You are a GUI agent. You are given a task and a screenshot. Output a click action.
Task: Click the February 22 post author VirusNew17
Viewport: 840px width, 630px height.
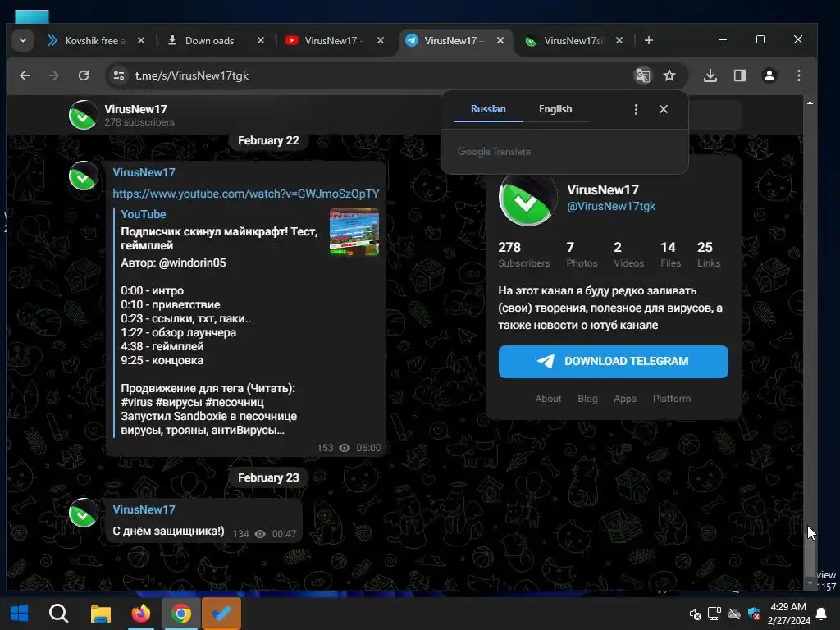144,172
